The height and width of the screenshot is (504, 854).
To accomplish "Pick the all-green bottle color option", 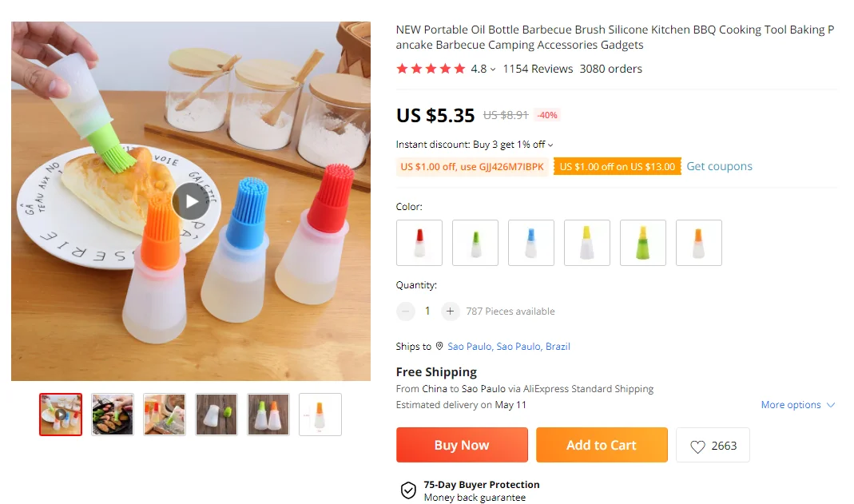I will click(x=643, y=243).
